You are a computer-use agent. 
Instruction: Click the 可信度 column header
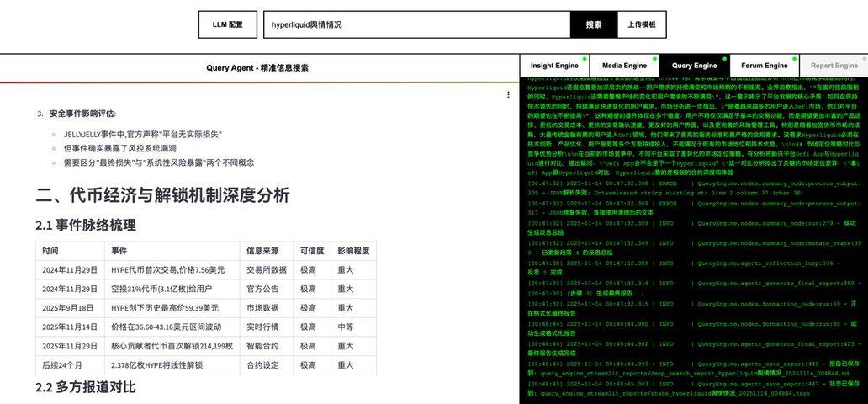[x=311, y=251]
